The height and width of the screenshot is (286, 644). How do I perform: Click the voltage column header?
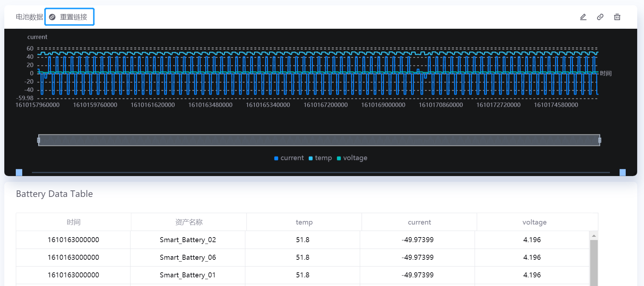click(x=535, y=222)
